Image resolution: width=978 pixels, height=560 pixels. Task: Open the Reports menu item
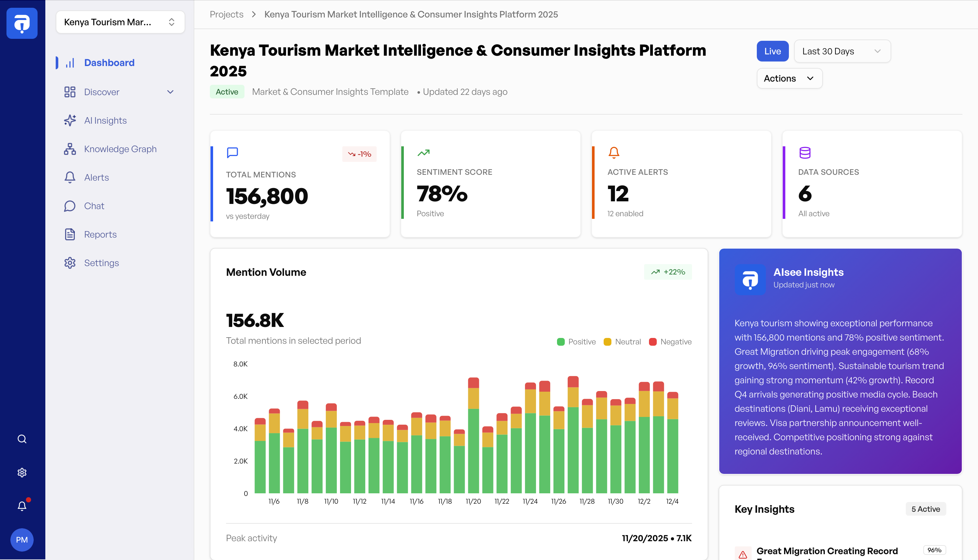pos(100,234)
